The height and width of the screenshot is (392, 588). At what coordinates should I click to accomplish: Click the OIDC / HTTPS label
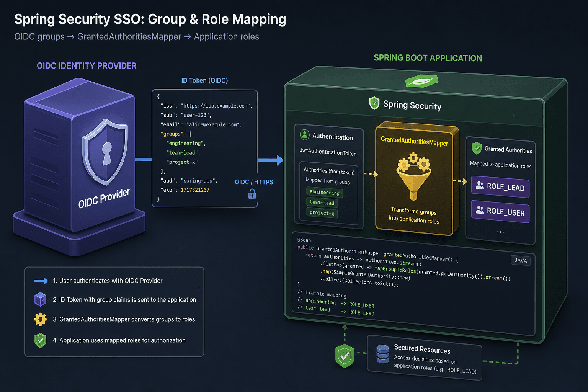click(254, 182)
